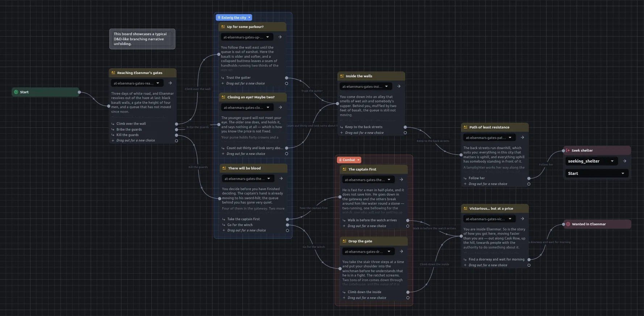This screenshot has height=316, width=644.
Task: Open the at-elsenmars-gates-insi… dropdown
Action: click(x=366, y=86)
